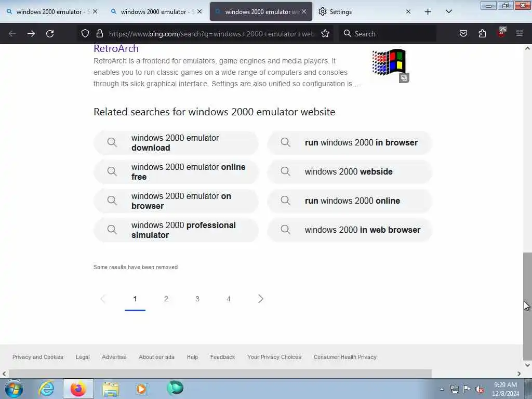This screenshot has width=532, height=399.
Task: Bookmark this page with the star
Action: click(x=325, y=33)
